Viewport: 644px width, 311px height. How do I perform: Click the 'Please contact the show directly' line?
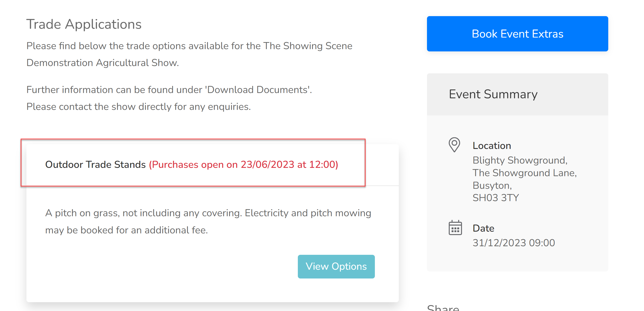click(139, 107)
